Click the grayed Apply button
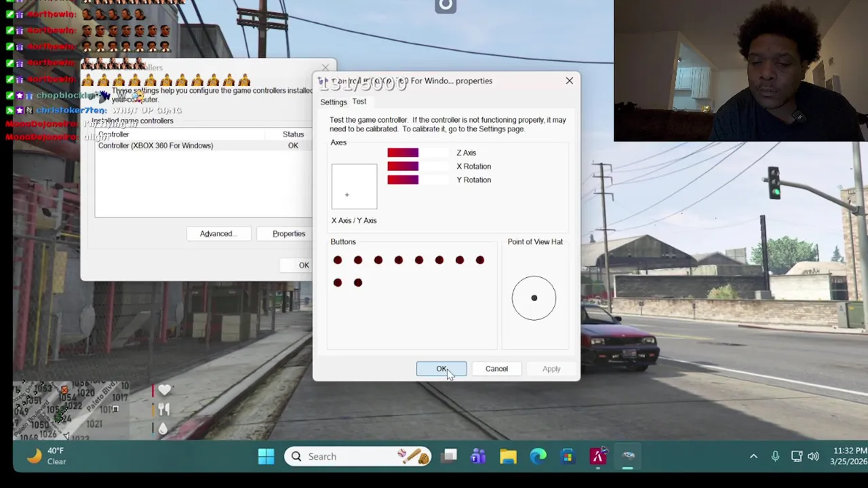 click(x=551, y=369)
